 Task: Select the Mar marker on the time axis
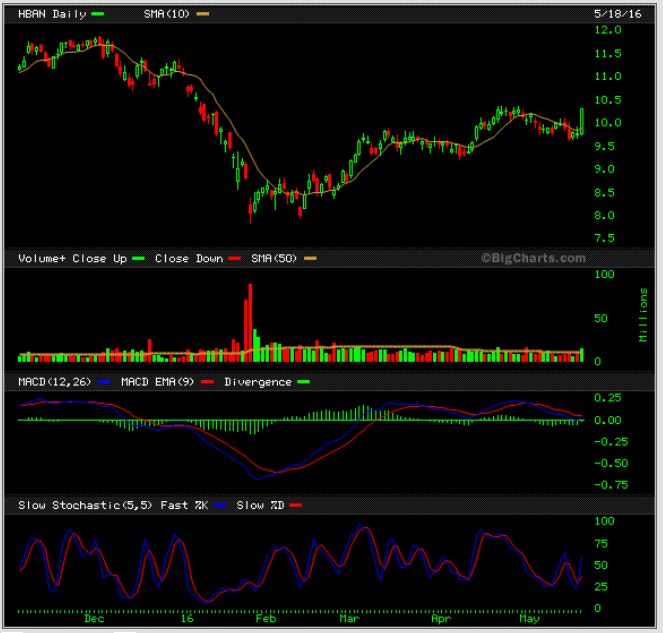click(x=349, y=619)
